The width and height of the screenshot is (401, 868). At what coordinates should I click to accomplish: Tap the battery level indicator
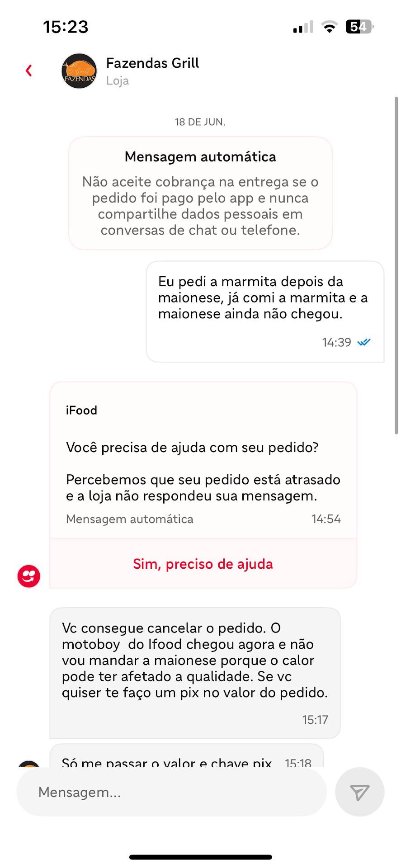(x=359, y=27)
